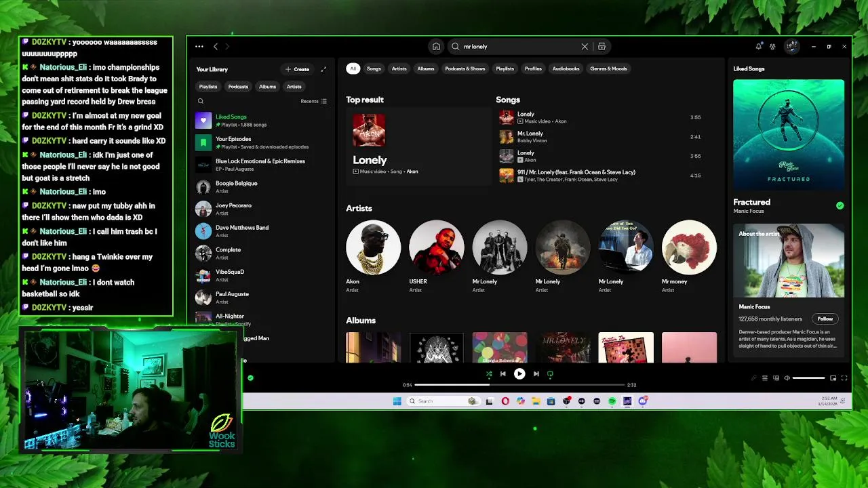868x488 pixels.
Task: Toggle Playlists library filter chip
Action: tap(208, 87)
